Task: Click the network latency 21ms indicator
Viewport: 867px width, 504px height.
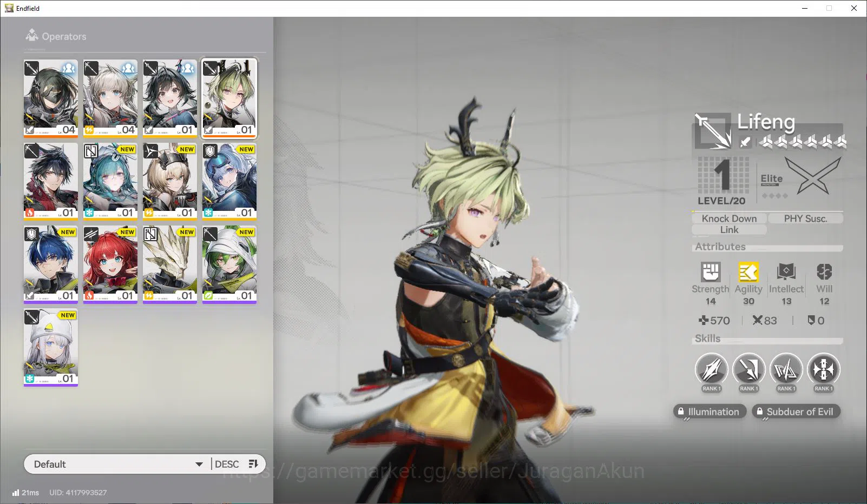Action: (x=25, y=493)
